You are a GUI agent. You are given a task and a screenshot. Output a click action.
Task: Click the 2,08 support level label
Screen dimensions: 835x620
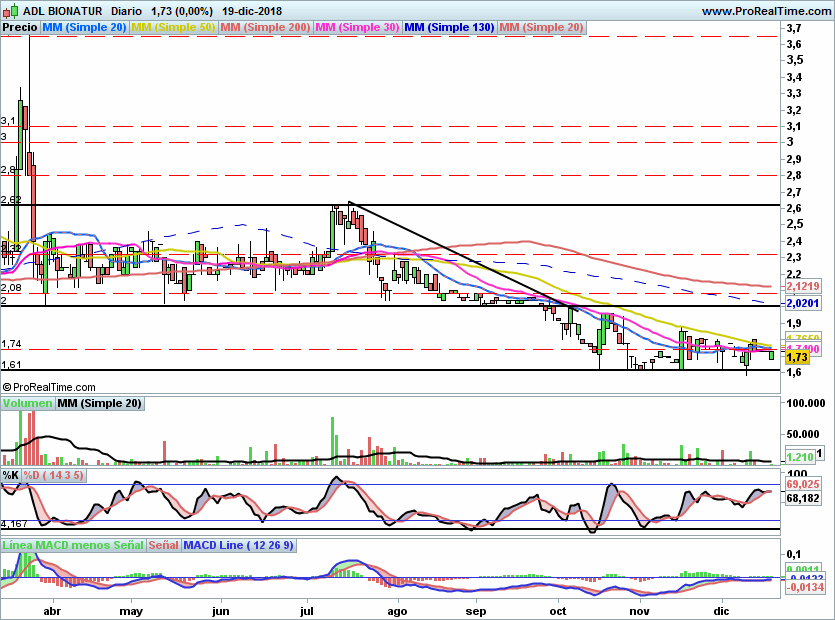[x=11, y=288]
